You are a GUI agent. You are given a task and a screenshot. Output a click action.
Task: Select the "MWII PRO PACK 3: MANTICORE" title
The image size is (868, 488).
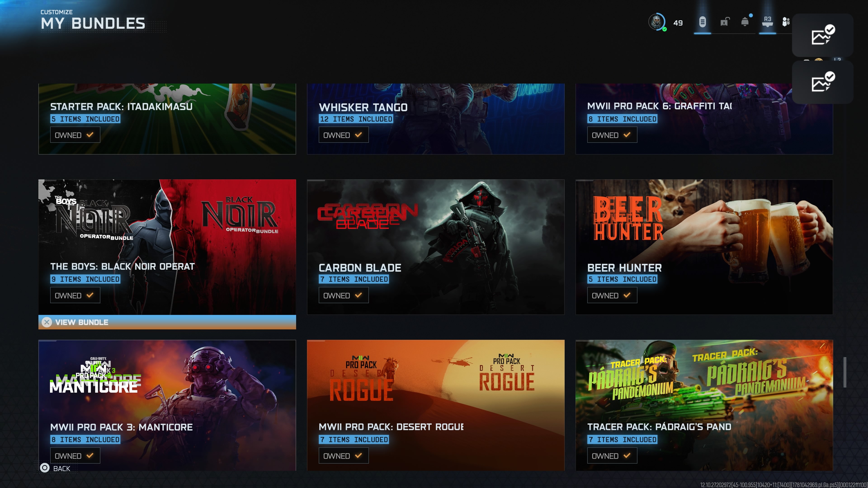121,427
